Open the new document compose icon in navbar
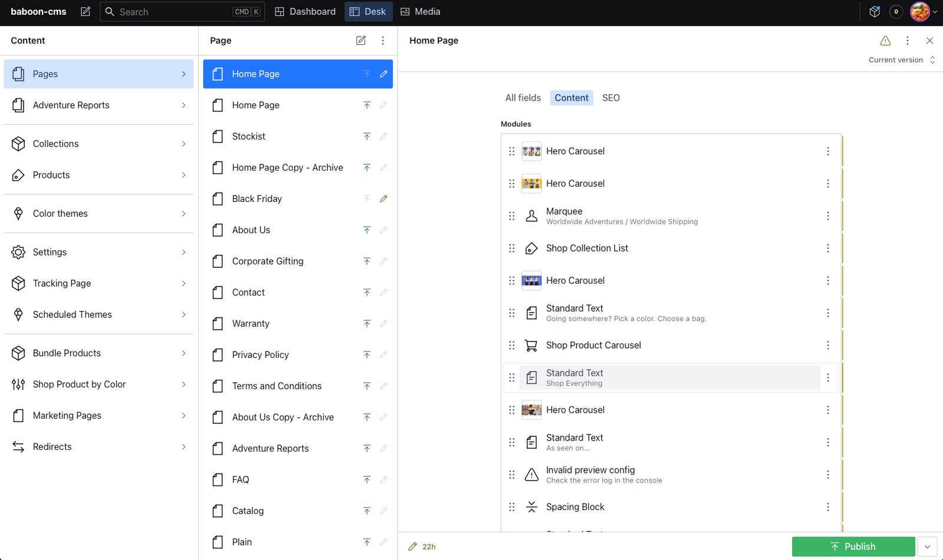 85,12
